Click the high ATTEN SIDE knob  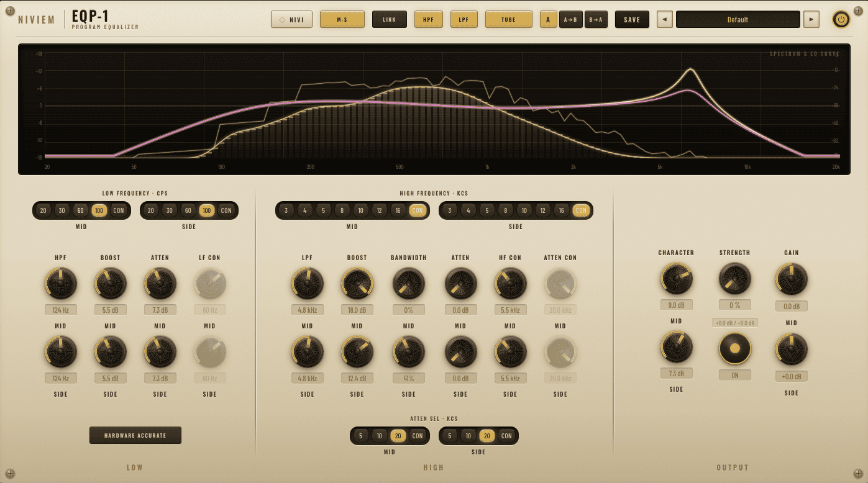(x=460, y=352)
